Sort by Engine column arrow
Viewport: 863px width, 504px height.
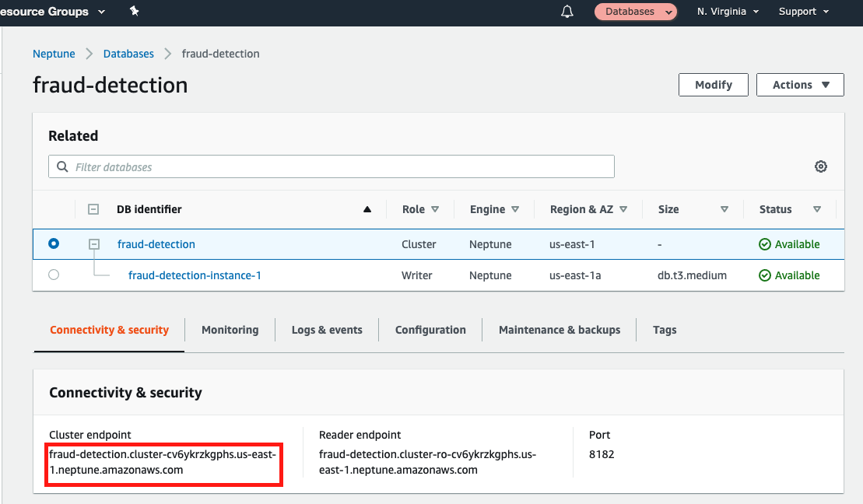click(515, 209)
